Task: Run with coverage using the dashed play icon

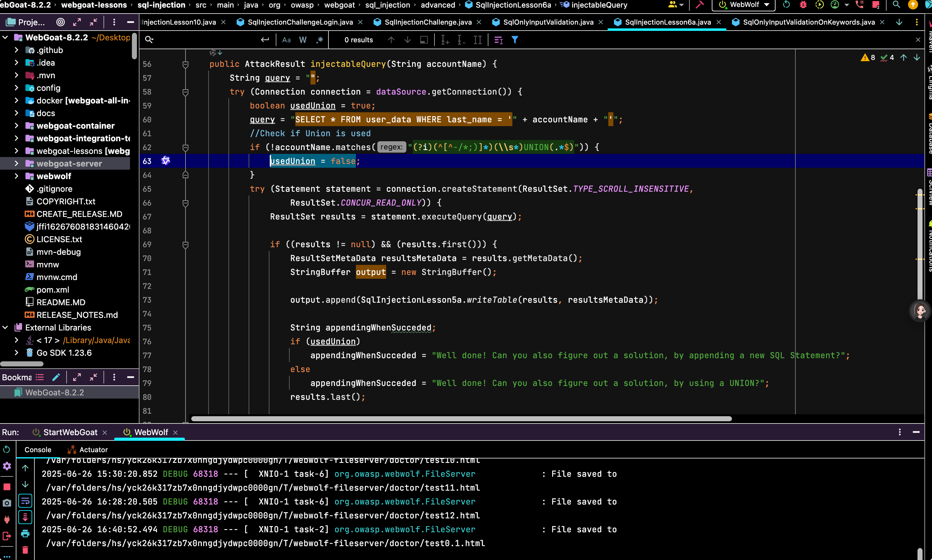Action: click(x=819, y=5)
